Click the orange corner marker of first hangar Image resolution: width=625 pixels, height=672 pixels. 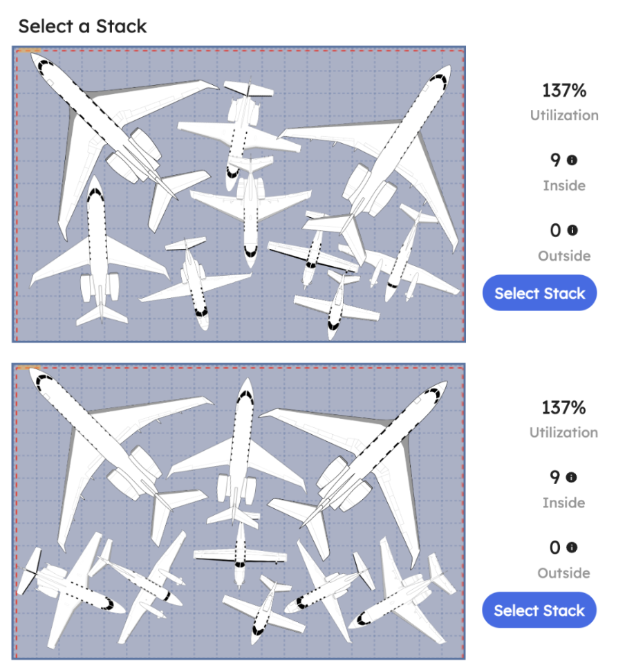pos(29,50)
